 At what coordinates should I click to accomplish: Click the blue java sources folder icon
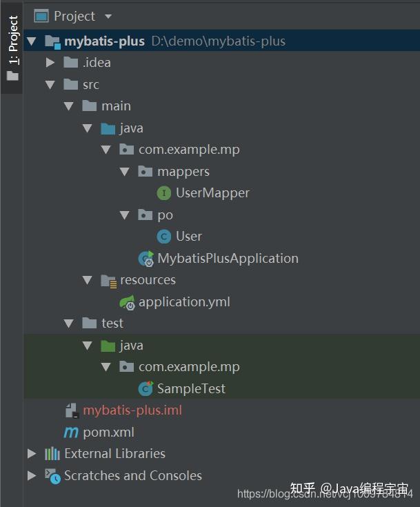click(x=108, y=128)
